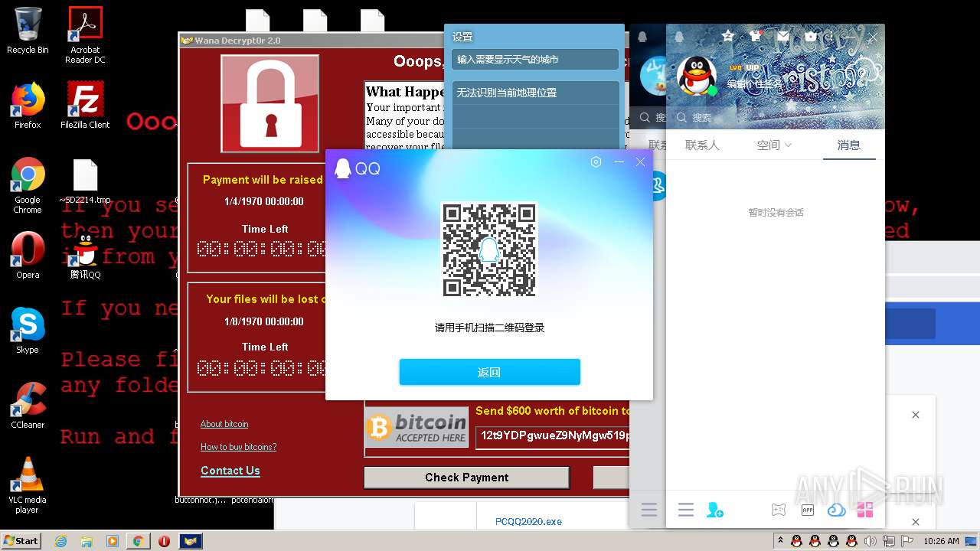Click the QQ penguin avatar in panel
This screenshot has height=551, width=980.
697,76
